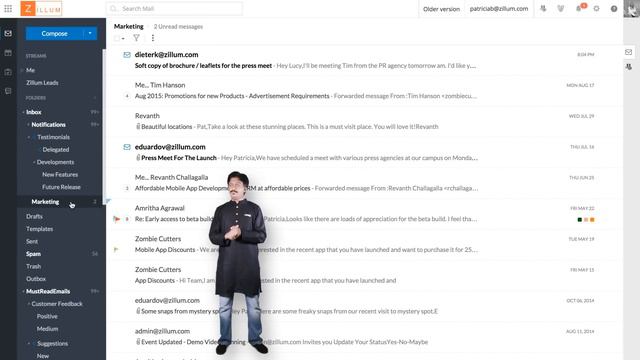Open Zillum Leads stream

click(42, 82)
